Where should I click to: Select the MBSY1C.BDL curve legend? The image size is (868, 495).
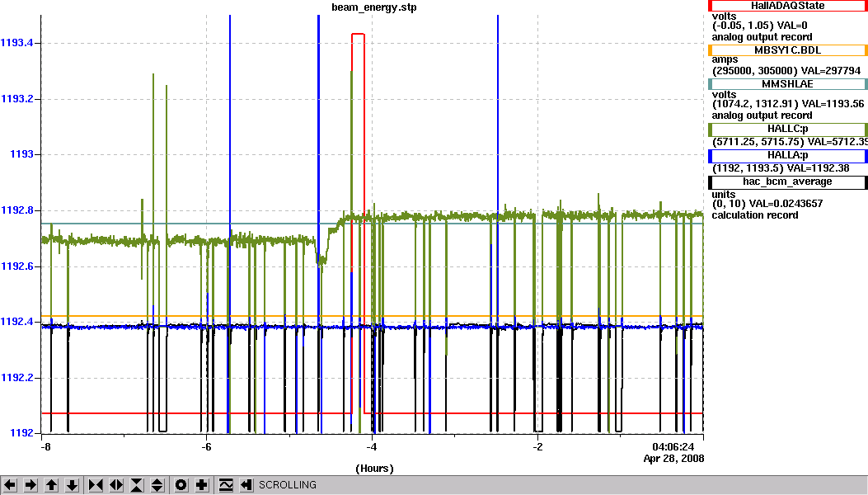(x=788, y=50)
